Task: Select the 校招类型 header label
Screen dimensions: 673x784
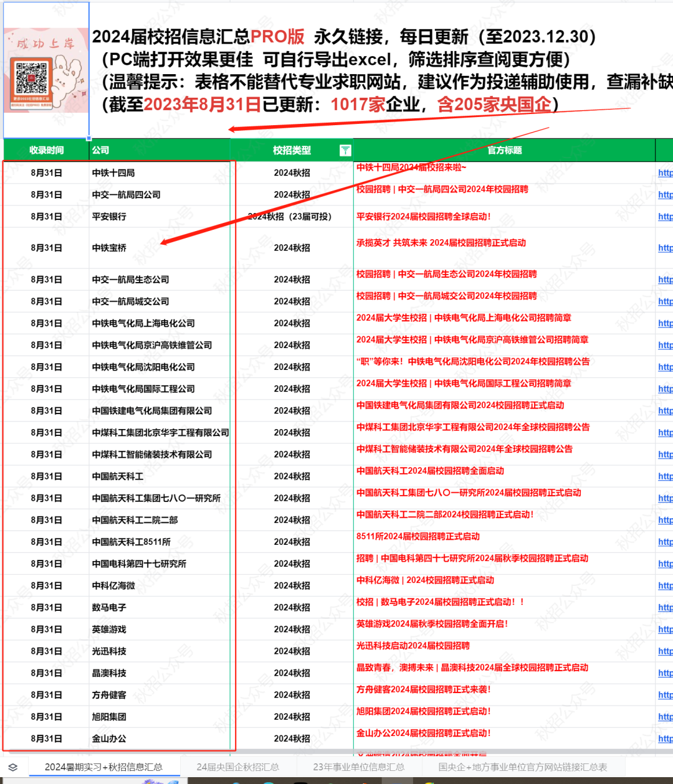Action: [292, 150]
